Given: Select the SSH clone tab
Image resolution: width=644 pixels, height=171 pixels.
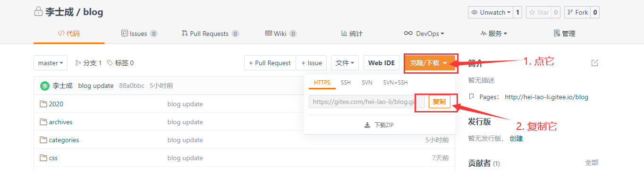Looking at the screenshot, I should pos(346,83).
